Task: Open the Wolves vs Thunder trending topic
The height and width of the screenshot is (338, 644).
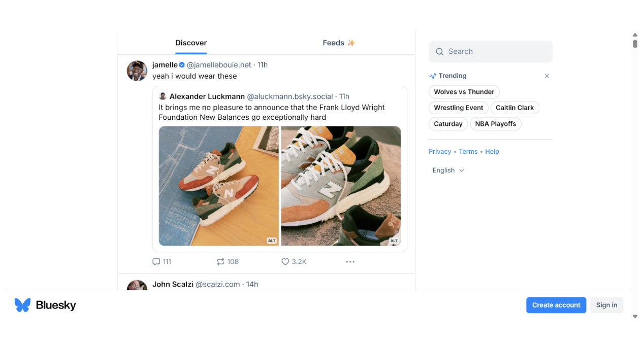Action: coord(464,92)
